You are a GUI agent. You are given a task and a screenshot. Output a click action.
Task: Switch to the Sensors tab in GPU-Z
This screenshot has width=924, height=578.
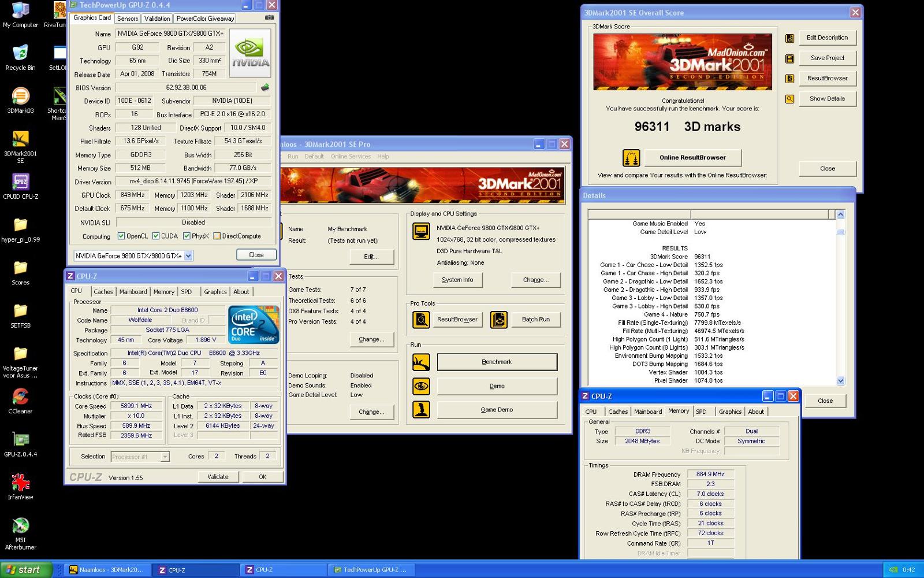coord(128,18)
